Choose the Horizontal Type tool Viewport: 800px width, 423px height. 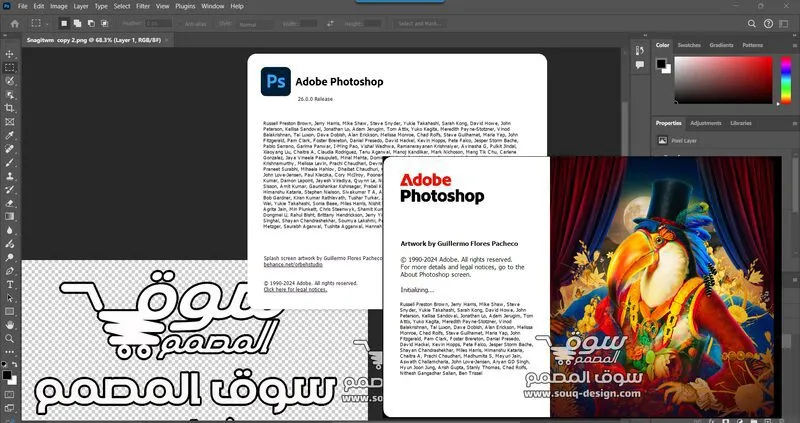tap(10, 284)
